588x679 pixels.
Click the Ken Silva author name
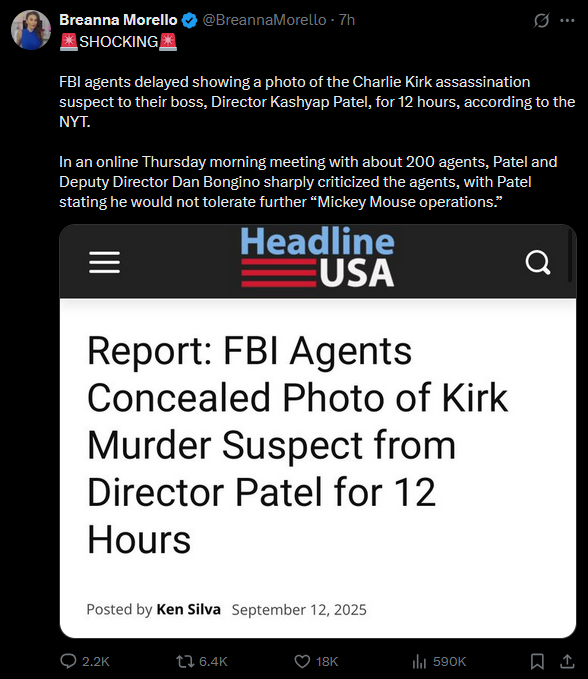click(x=188, y=609)
